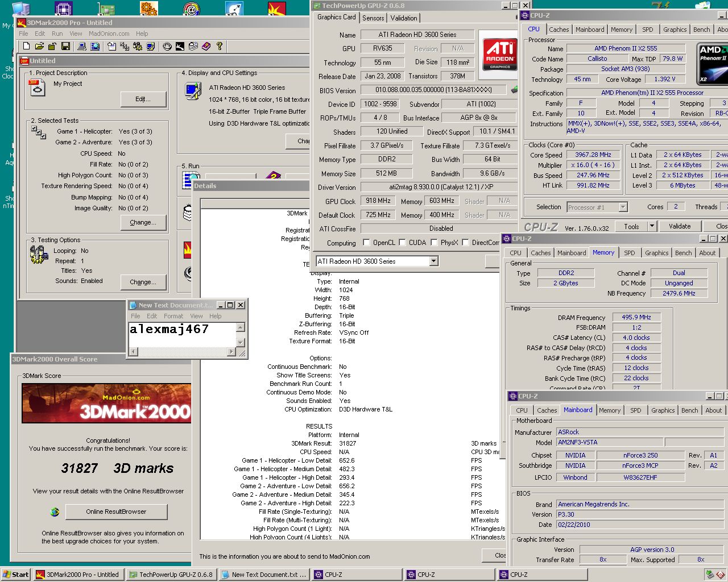Click the Tools button in CPU-Z

click(x=631, y=226)
